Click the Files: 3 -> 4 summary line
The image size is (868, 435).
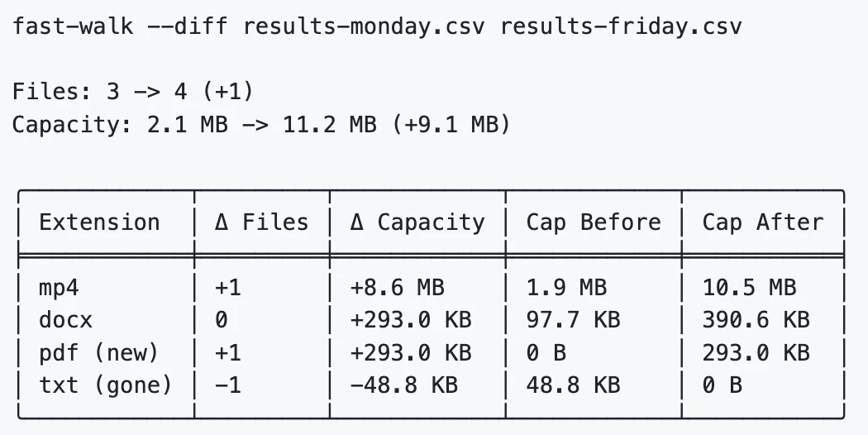(133, 92)
